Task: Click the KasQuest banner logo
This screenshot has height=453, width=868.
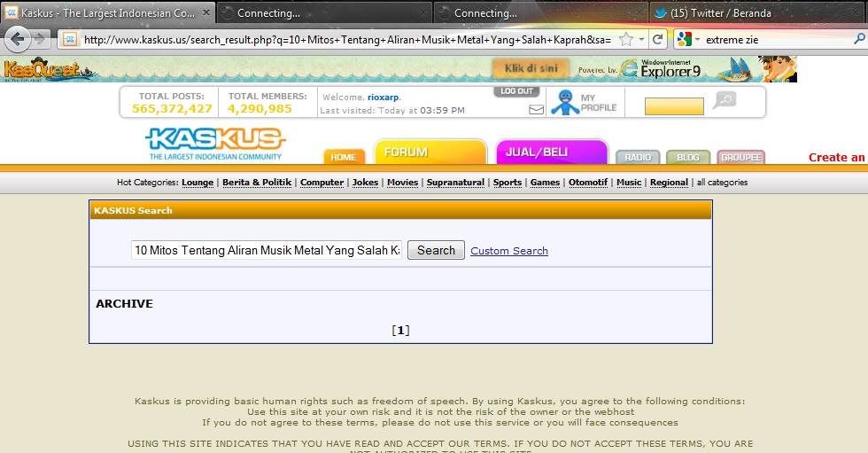Action: (49, 70)
